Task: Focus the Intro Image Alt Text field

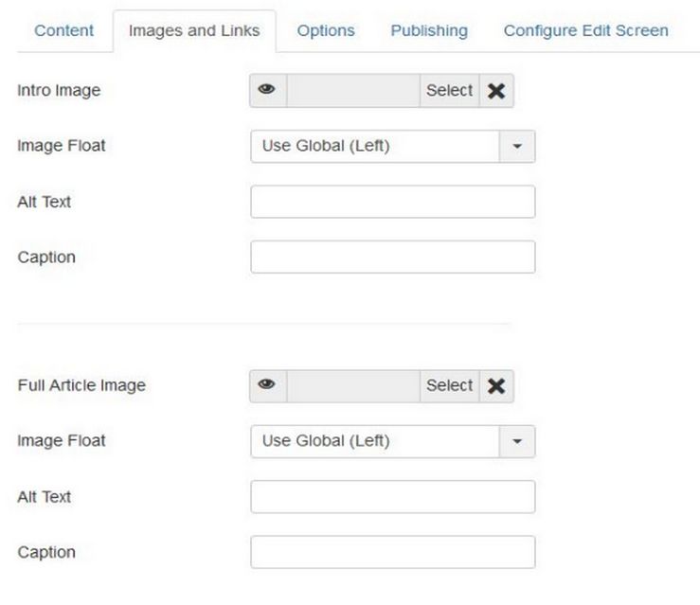Action: [x=393, y=202]
